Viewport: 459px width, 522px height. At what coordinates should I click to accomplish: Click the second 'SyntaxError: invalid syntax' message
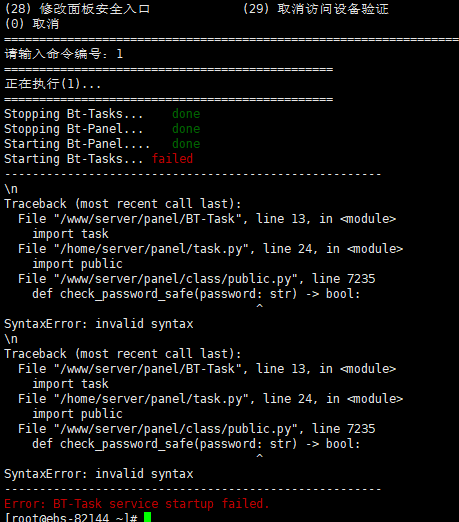point(99,474)
